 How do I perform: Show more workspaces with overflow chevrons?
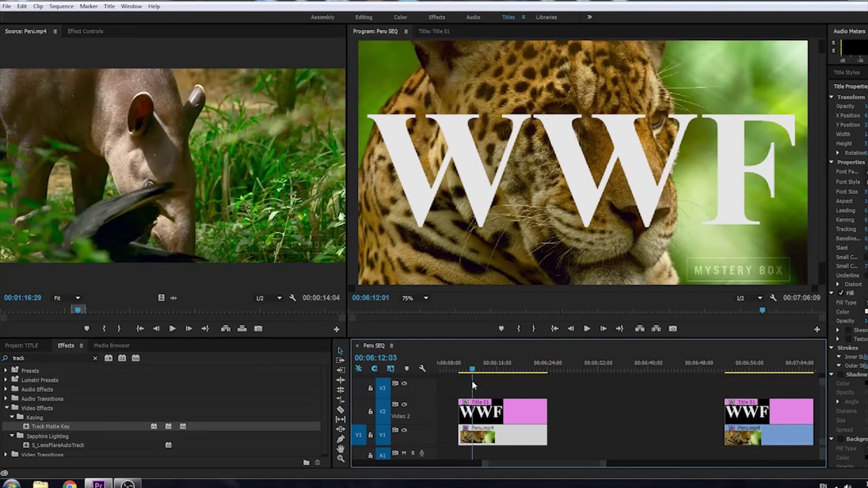pyautogui.click(x=589, y=17)
